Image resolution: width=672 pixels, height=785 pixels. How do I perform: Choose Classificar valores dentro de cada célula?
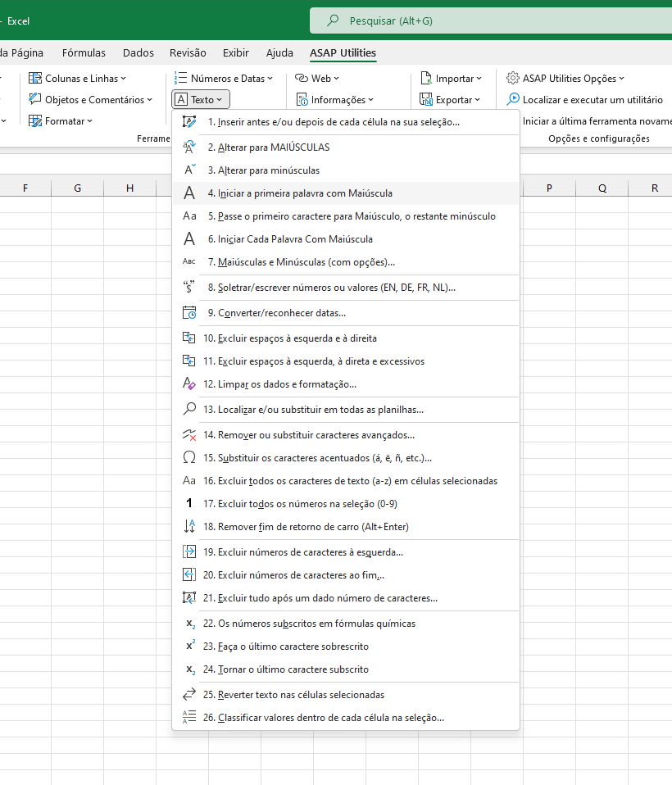tap(346, 718)
